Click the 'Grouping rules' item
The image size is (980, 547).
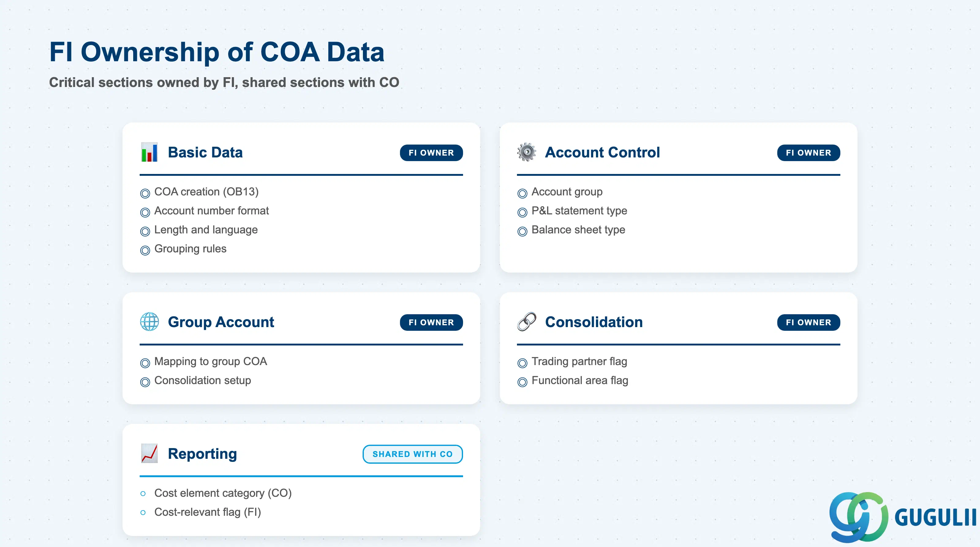pyautogui.click(x=190, y=249)
